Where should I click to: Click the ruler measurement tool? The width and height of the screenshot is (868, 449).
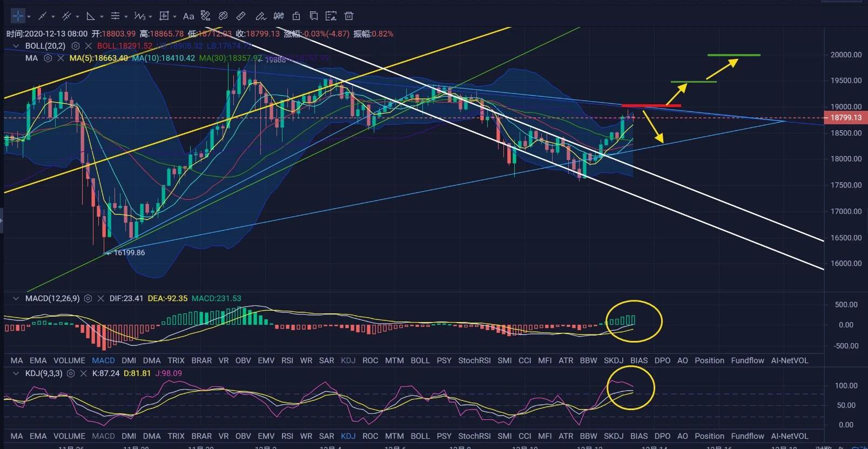241,16
